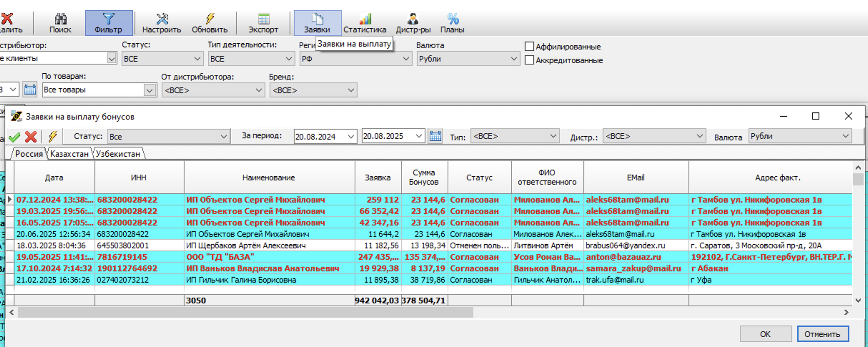
Task: Switch to the Казахстан tab
Action: [69, 154]
